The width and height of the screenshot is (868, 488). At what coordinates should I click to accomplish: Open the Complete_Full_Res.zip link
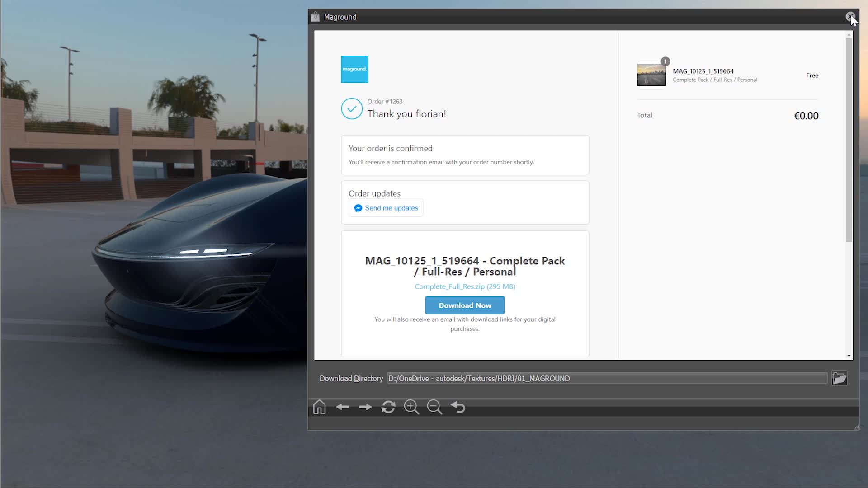click(x=465, y=286)
